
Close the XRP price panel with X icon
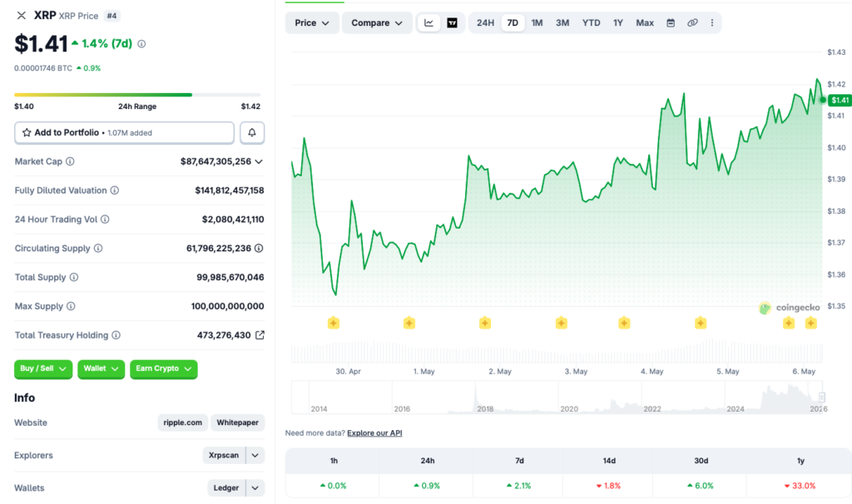click(x=21, y=15)
